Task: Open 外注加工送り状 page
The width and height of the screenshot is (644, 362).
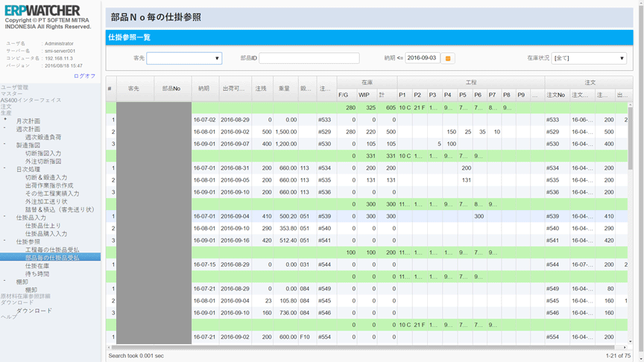Action: point(46,202)
